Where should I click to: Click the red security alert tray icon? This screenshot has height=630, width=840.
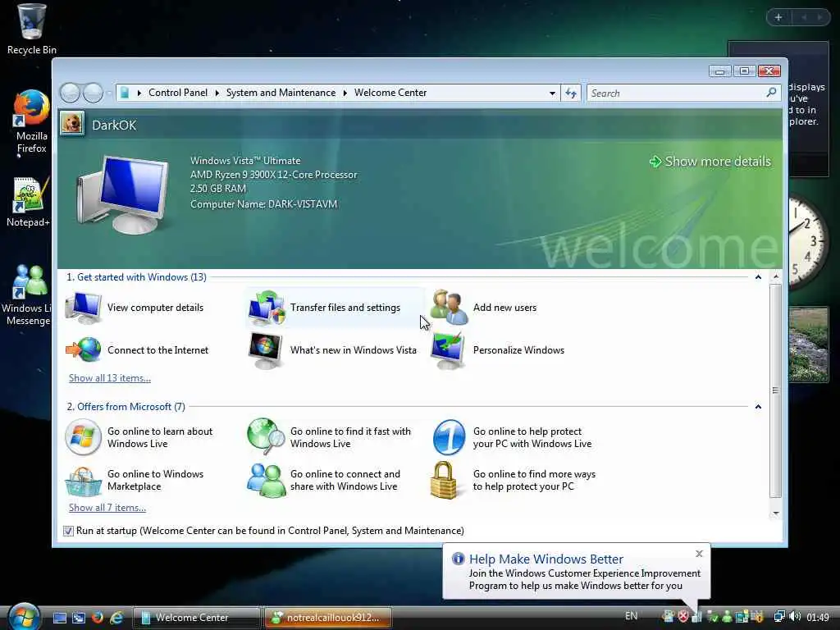click(x=683, y=617)
